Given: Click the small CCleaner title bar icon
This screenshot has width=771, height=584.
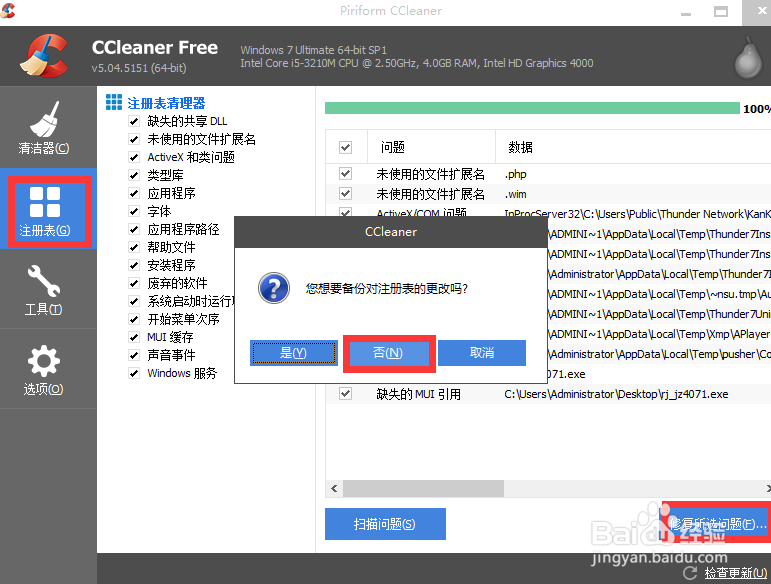Looking at the screenshot, I should pyautogui.click(x=7, y=10).
